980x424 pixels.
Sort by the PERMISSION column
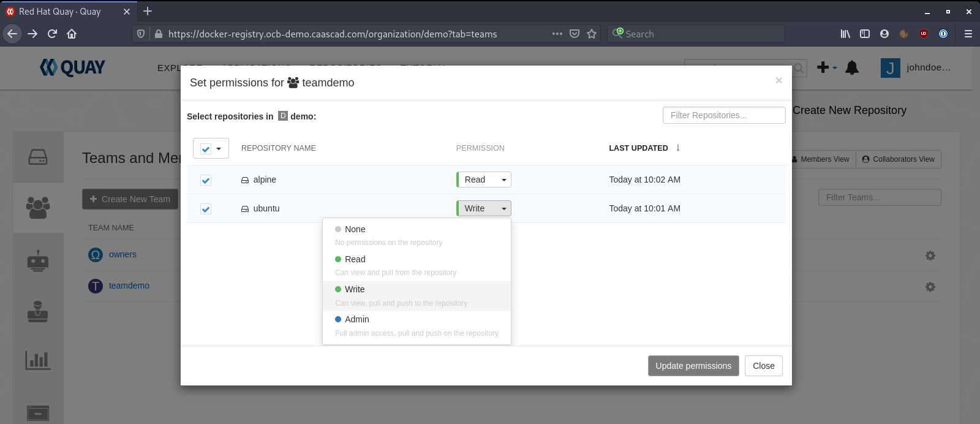[480, 148]
